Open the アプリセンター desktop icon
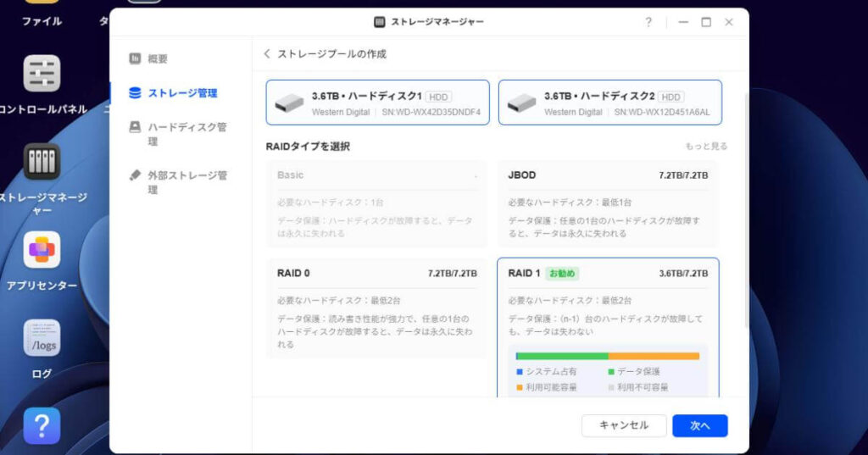The image size is (868, 455). point(42,250)
